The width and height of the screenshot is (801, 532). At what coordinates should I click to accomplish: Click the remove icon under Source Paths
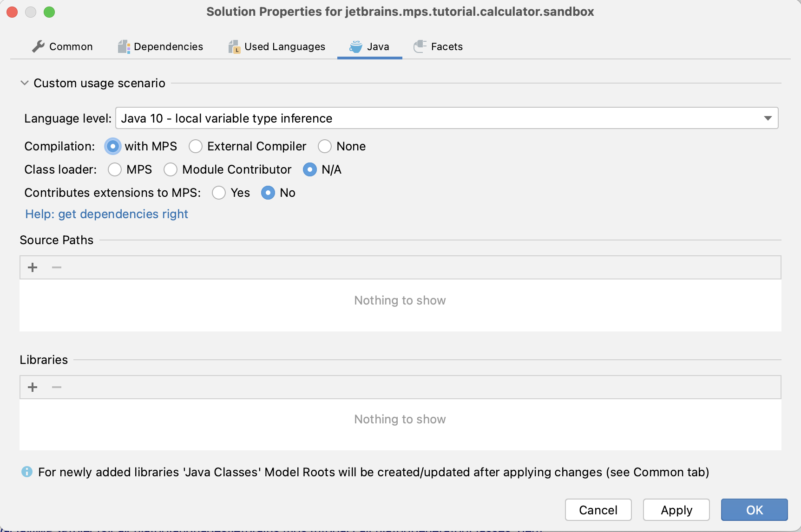[57, 267]
